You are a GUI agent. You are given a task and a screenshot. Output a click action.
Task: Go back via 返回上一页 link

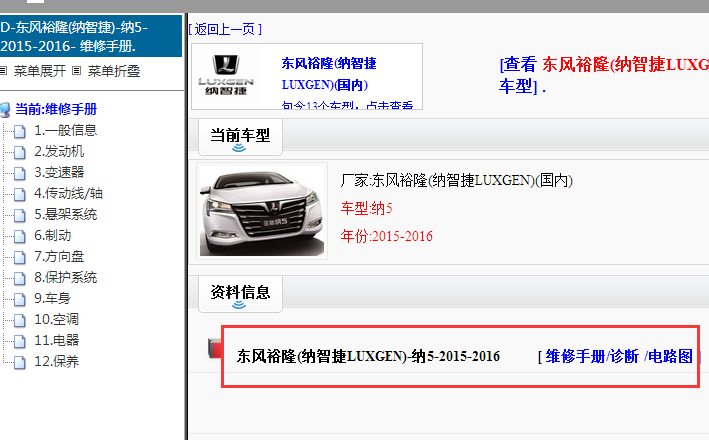click(x=225, y=29)
